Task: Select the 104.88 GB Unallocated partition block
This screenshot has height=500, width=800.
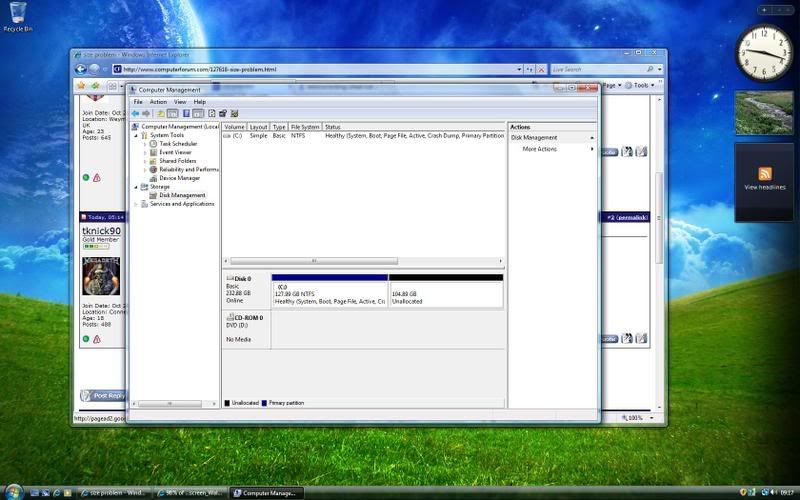Action: tap(445, 294)
